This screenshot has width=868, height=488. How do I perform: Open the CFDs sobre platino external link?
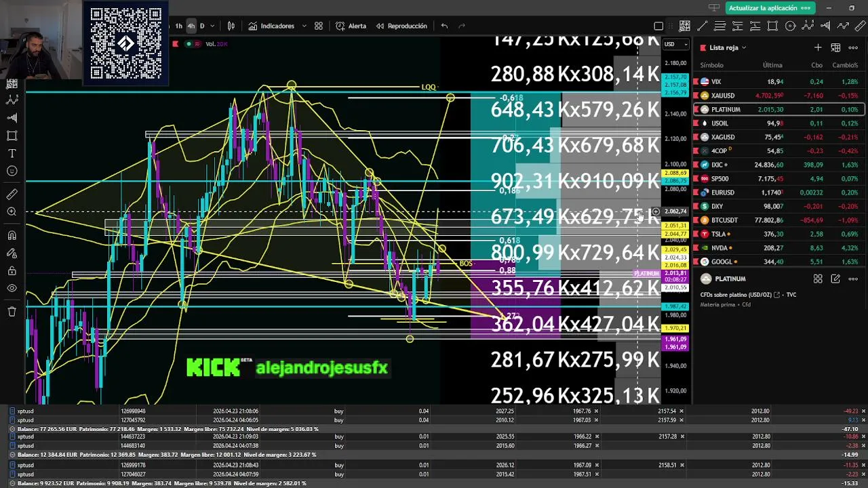(776, 295)
